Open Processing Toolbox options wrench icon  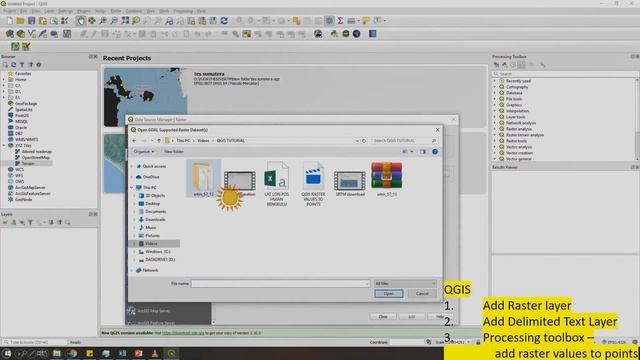pos(542,64)
